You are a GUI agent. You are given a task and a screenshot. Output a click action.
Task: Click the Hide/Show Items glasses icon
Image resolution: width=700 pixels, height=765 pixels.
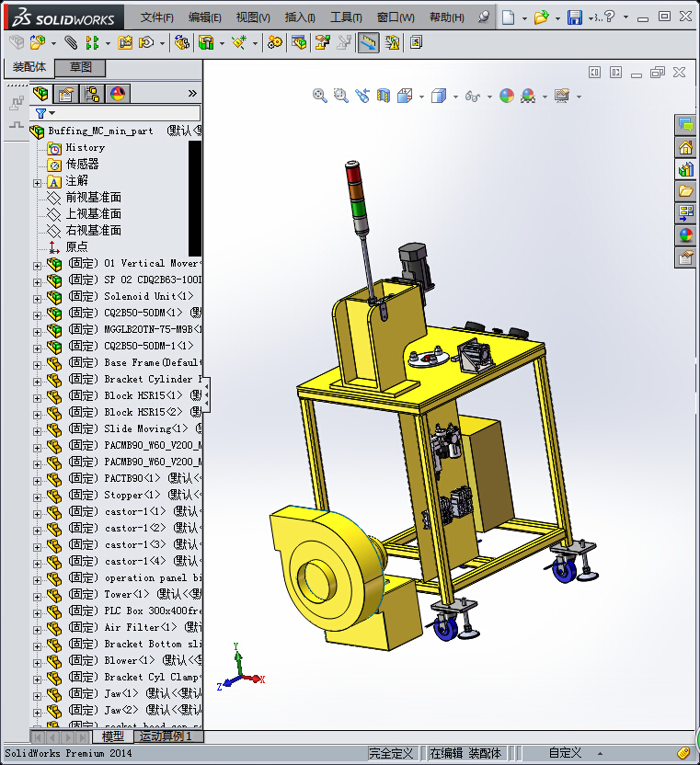pyautogui.click(x=473, y=97)
